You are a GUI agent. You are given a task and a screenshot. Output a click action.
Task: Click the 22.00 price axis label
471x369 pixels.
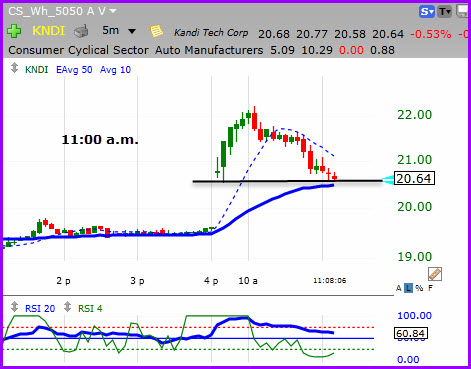coord(414,115)
